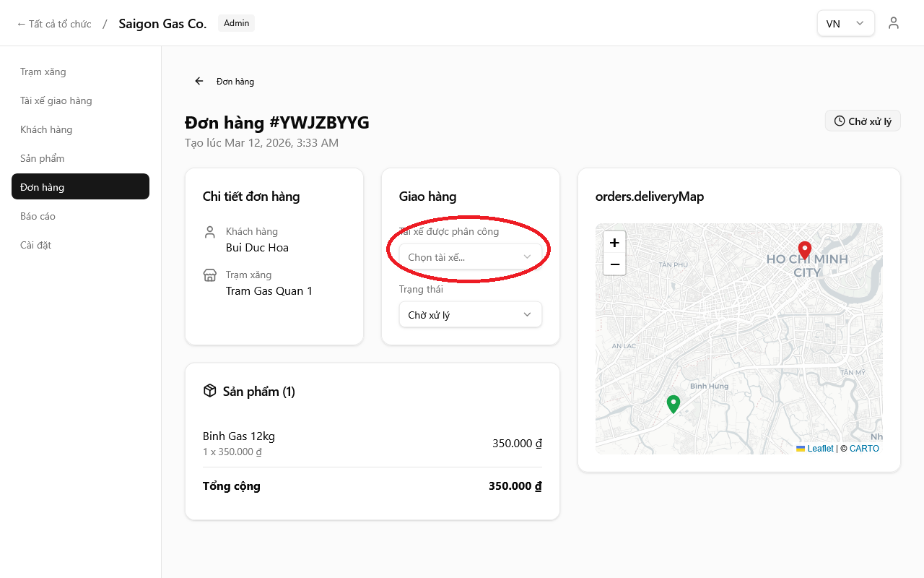The height and width of the screenshot is (578, 924).
Task: Open the user profile icon in the header
Action: tap(894, 22)
